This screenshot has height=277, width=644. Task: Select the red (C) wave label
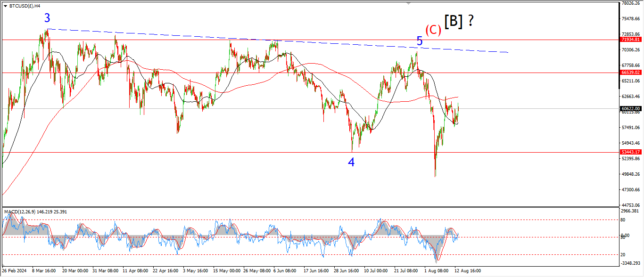(433, 30)
